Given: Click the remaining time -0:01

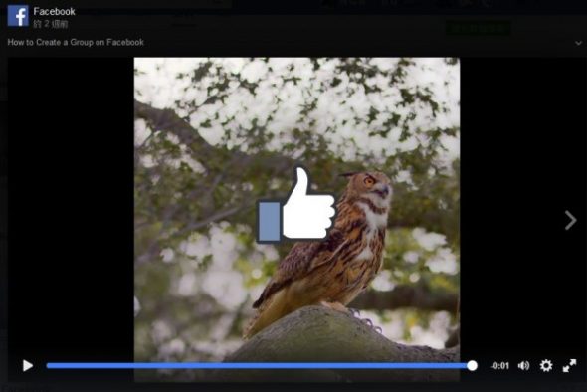Looking at the screenshot, I should (x=500, y=366).
